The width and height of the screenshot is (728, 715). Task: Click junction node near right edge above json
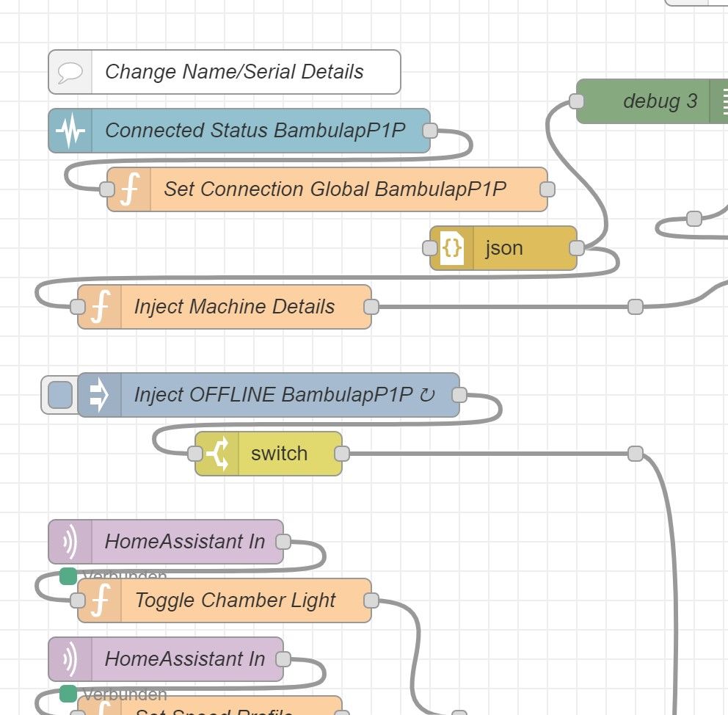click(x=694, y=219)
